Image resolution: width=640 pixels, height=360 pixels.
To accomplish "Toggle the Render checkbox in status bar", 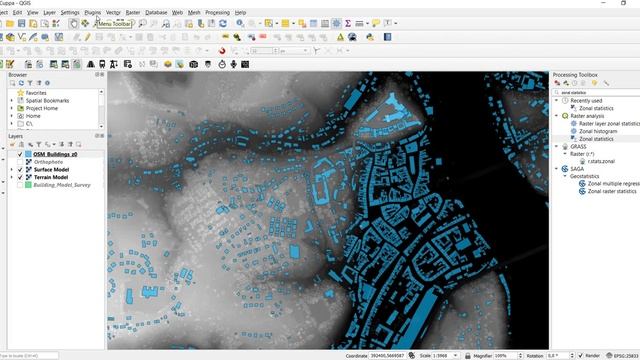I will click(x=581, y=356).
